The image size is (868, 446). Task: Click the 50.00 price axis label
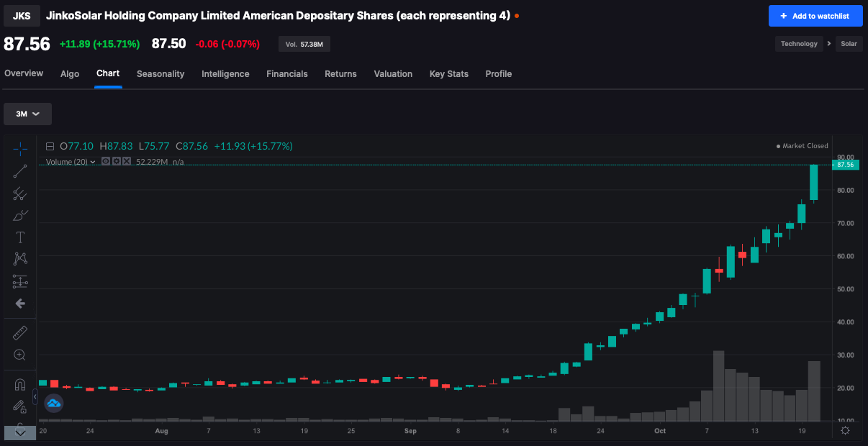[846, 289]
